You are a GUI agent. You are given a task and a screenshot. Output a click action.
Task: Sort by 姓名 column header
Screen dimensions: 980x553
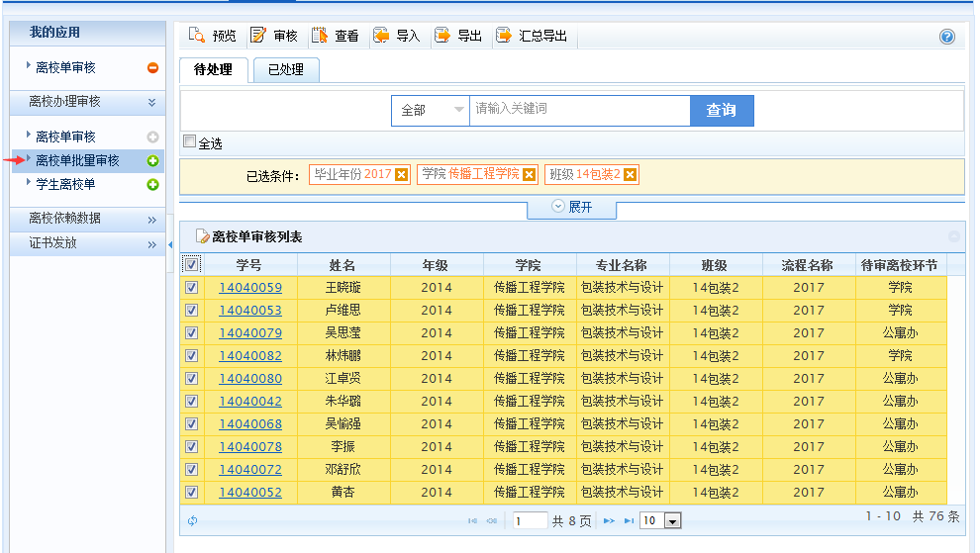343,265
